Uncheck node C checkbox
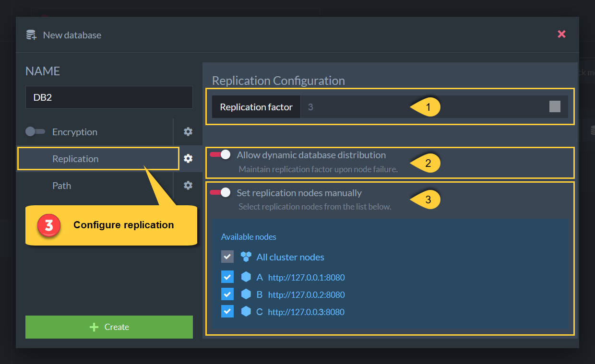 pos(227,311)
